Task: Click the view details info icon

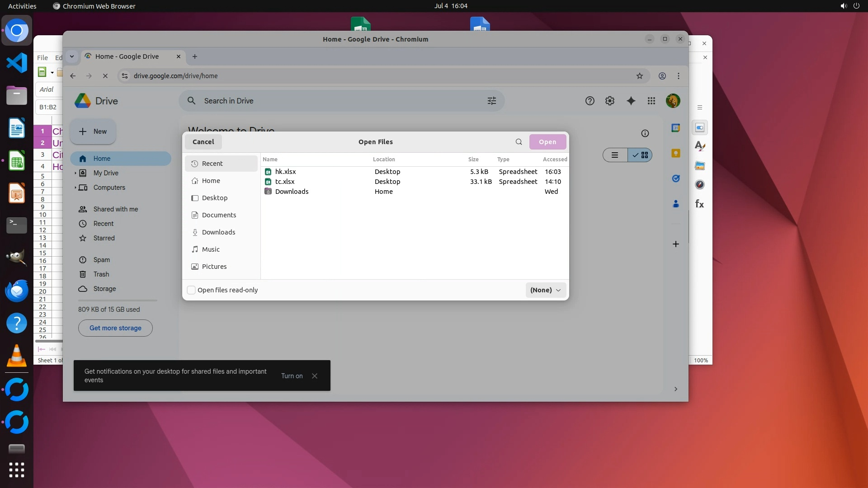Action: 645,133
